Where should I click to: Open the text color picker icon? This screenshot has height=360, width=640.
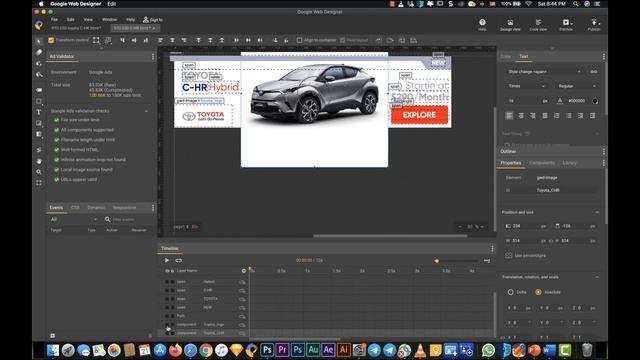[x=560, y=101]
